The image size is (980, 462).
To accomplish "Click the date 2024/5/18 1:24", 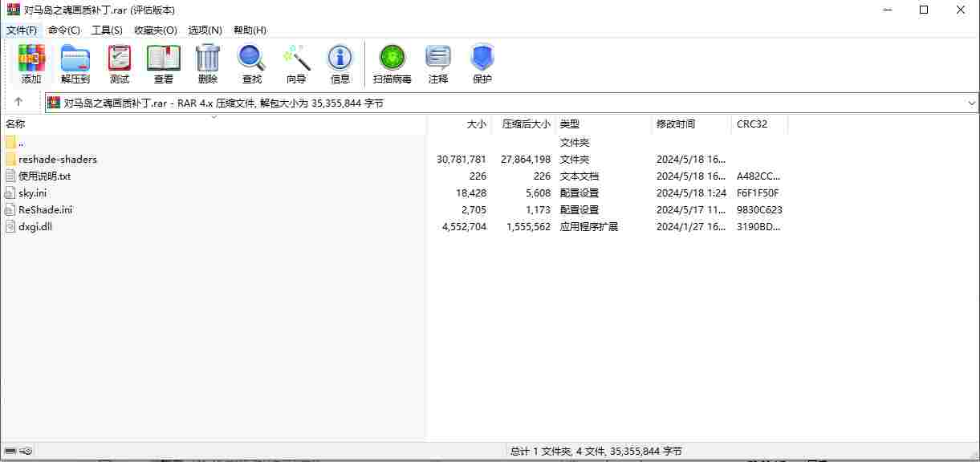I will pos(691,192).
